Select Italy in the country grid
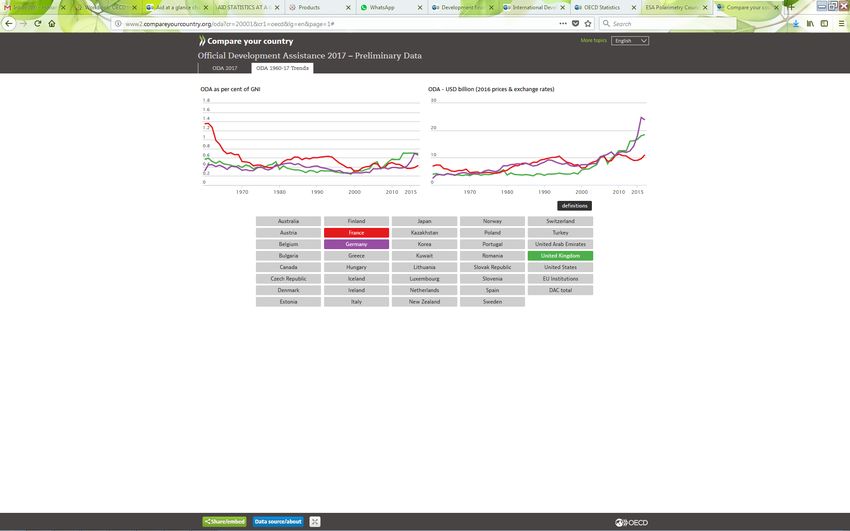The height and width of the screenshot is (531, 850). click(356, 302)
